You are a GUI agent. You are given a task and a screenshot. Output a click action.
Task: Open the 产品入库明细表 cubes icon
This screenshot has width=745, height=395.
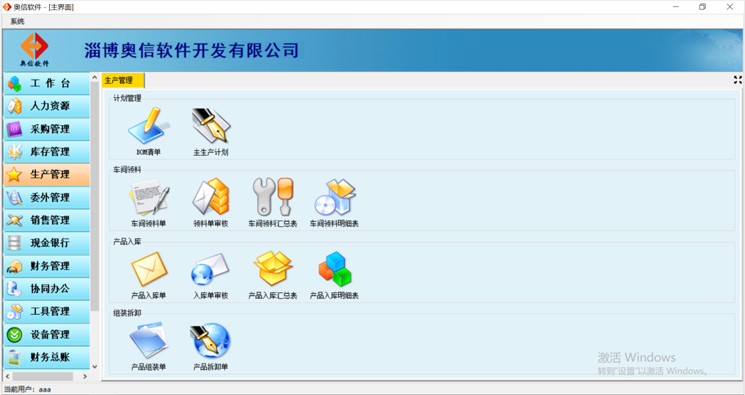[x=334, y=269]
